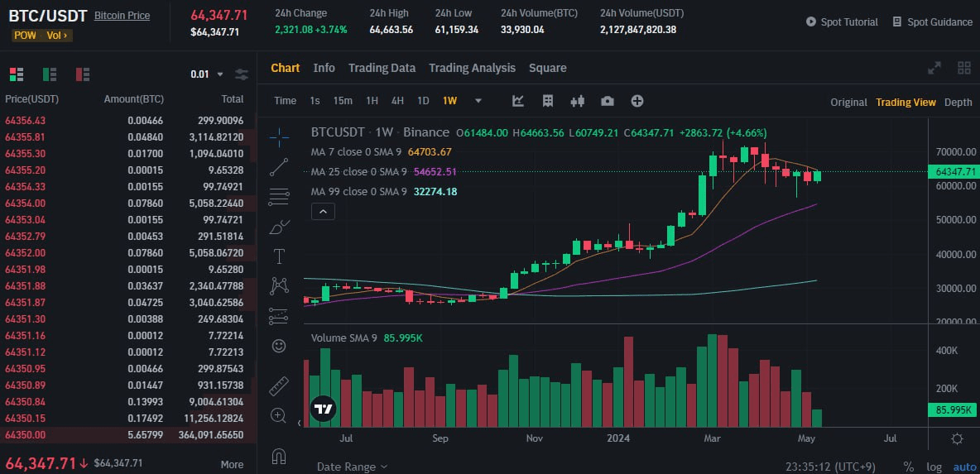The height and width of the screenshot is (474, 980).
Task: Select the trend line drawing tool
Action: tap(279, 167)
